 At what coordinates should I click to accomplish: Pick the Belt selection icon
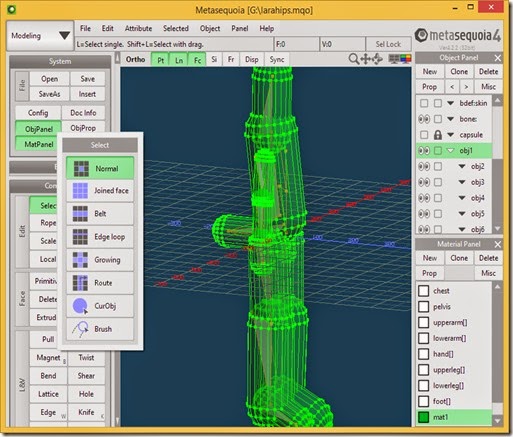pyautogui.click(x=81, y=214)
